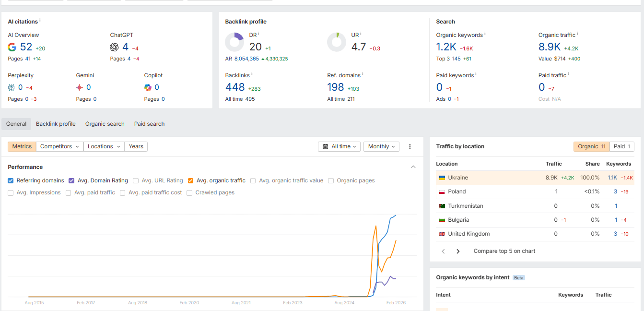Click the Feb 2026 axis label
The height and width of the screenshot is (311, 644).
pos(396,303)
